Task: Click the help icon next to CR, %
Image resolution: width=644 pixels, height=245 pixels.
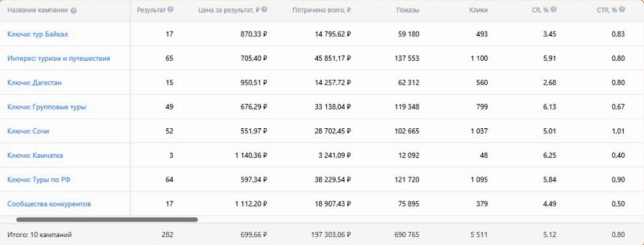Action: [553, 10]
